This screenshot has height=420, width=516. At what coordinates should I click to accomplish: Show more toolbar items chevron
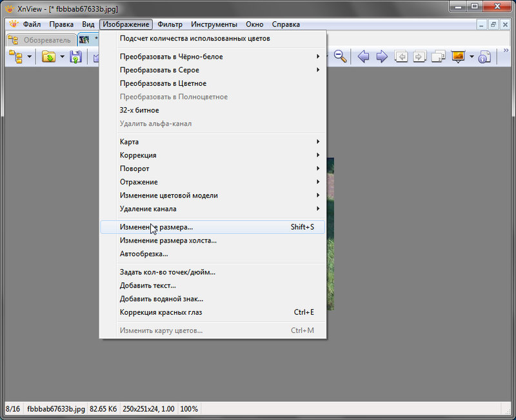tap(506, 50)
